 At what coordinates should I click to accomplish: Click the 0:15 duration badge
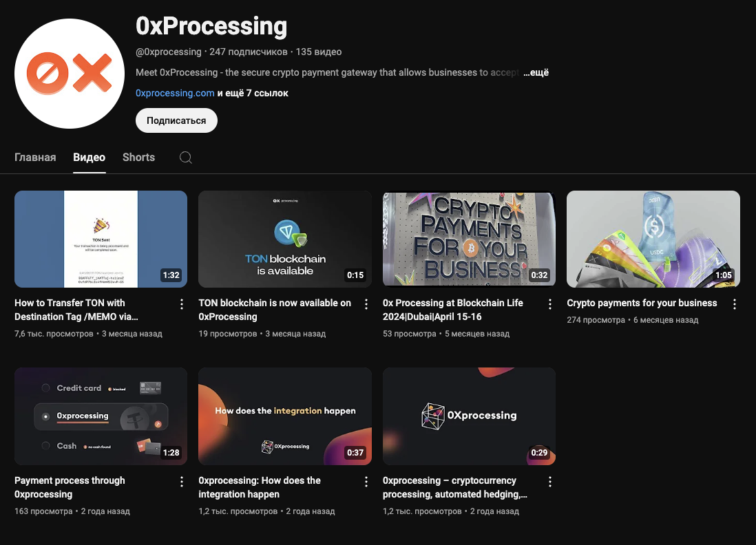click(355, 275)
